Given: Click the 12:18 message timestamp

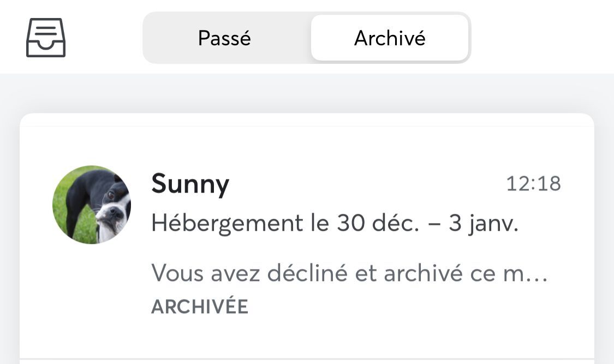Looking at the screenshot, I should click(533, 183).
